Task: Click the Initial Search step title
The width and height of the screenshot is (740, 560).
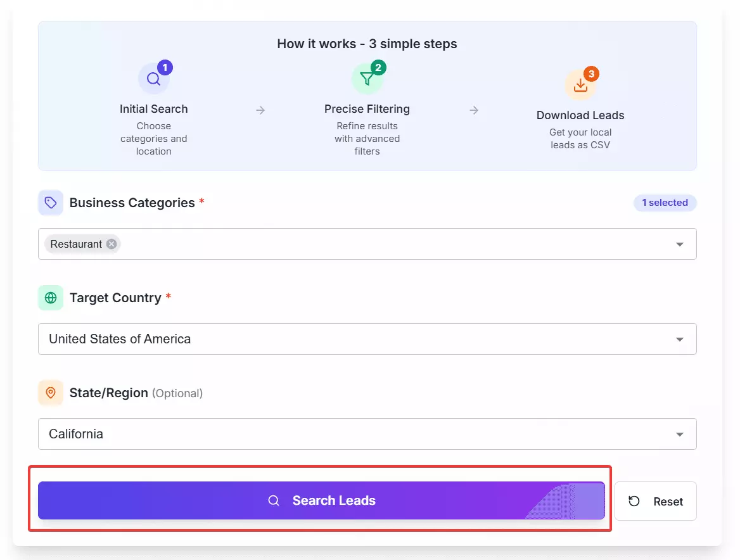Action: tap(153, 109)
